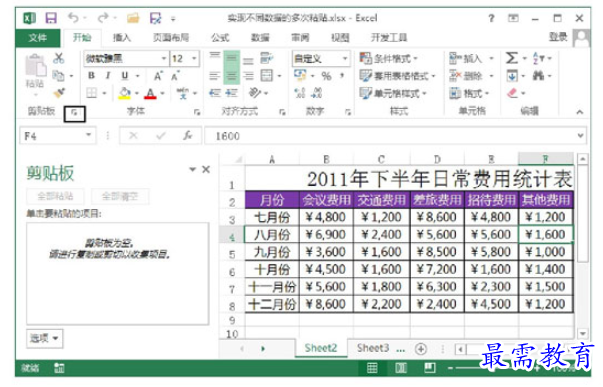Switch to the Insert ribbon tab
603x387 pixels.
tap(122, 37)
